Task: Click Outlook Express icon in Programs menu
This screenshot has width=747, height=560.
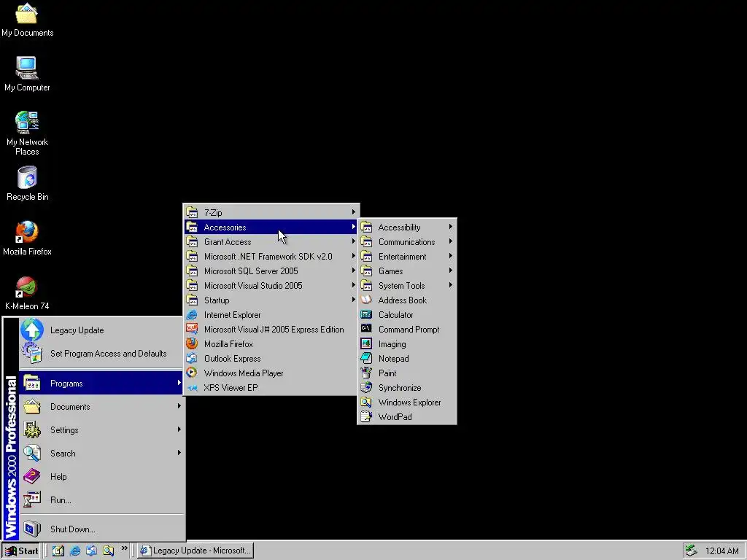Action: click(192, 359)
